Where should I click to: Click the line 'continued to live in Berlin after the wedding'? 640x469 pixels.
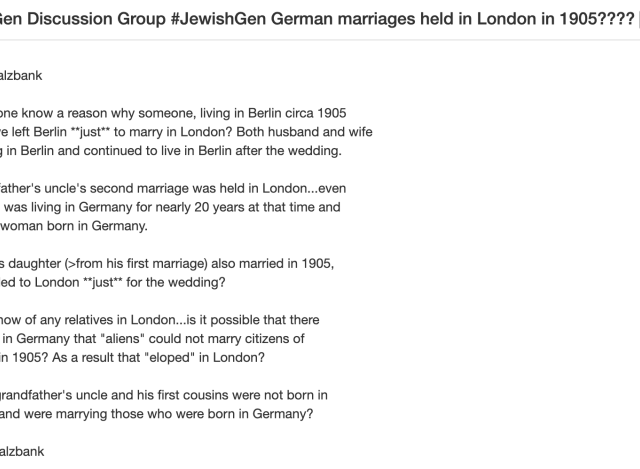point(212,151)
